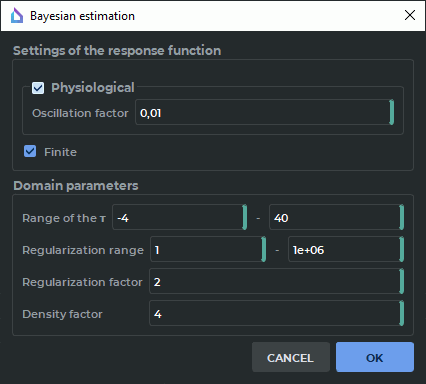Click spinner handle on τ minimum field
This screenshot has height=384, width=426.
(245, 217)
